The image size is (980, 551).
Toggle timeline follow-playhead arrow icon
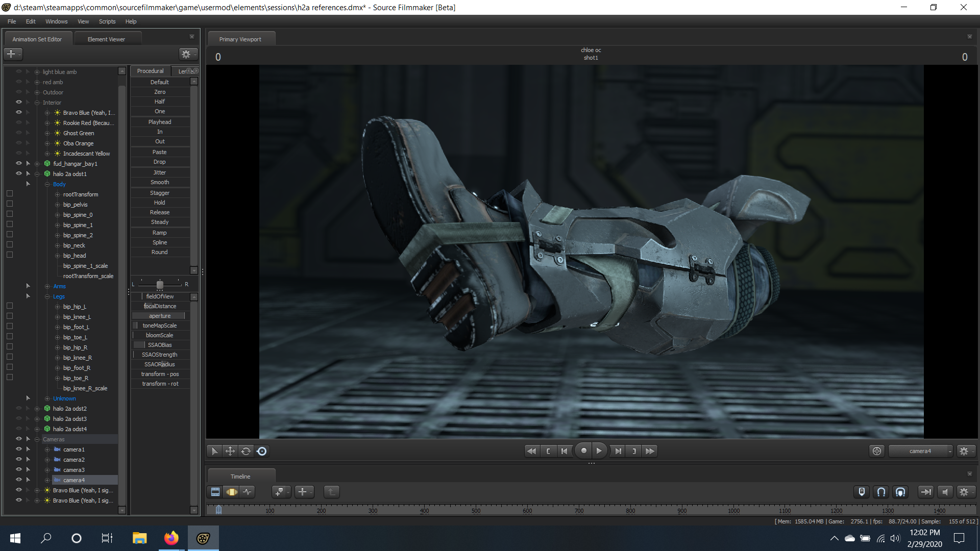click(925, 492)
